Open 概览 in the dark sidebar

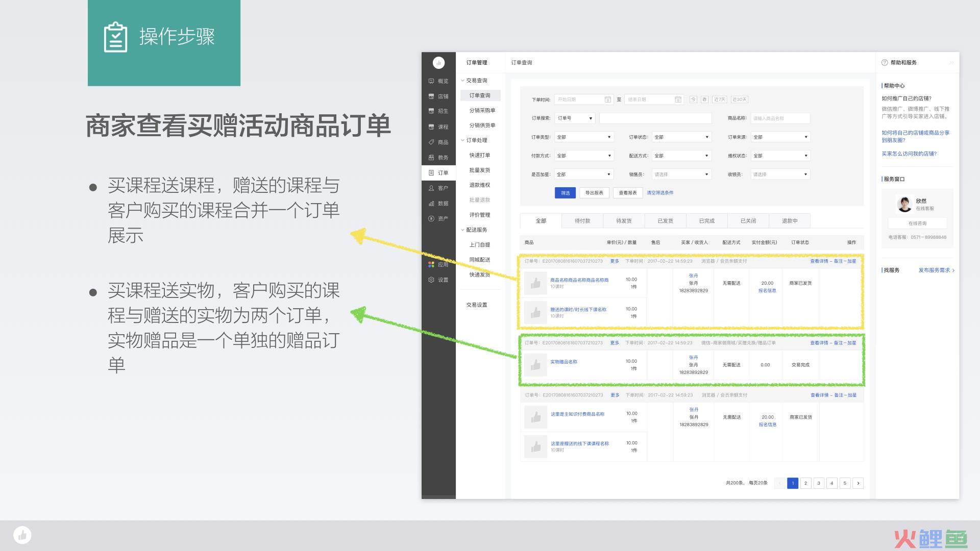click(438, 81)
